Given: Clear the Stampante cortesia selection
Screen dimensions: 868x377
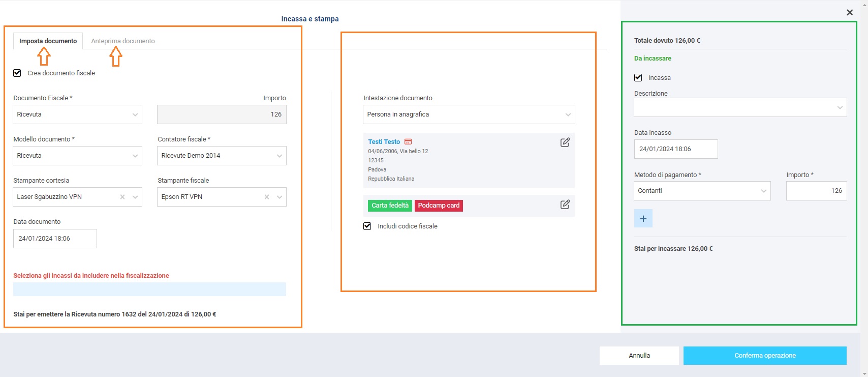Looking at the screenshot, I should coord(122,197).
